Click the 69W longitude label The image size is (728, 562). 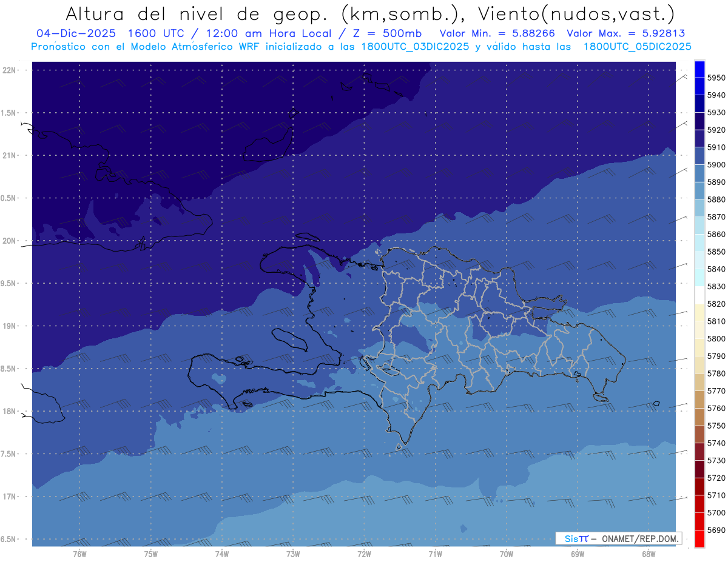[x=578, y=554]
